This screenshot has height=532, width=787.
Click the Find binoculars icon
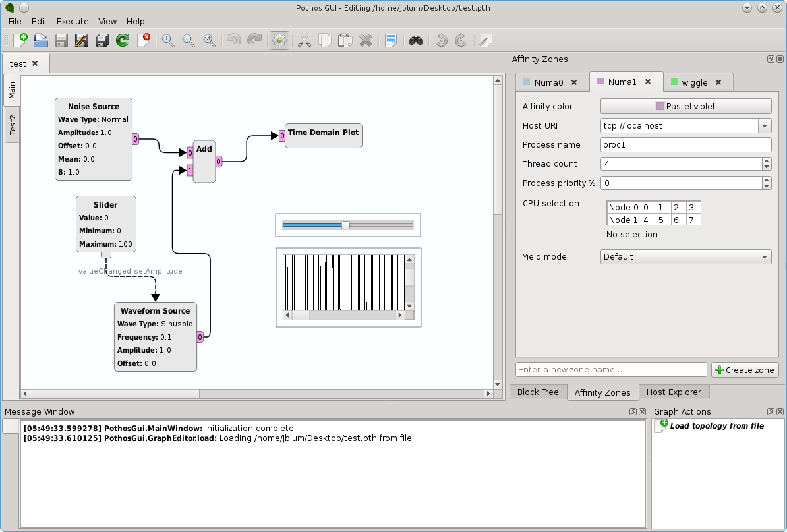tap(416, 40)
